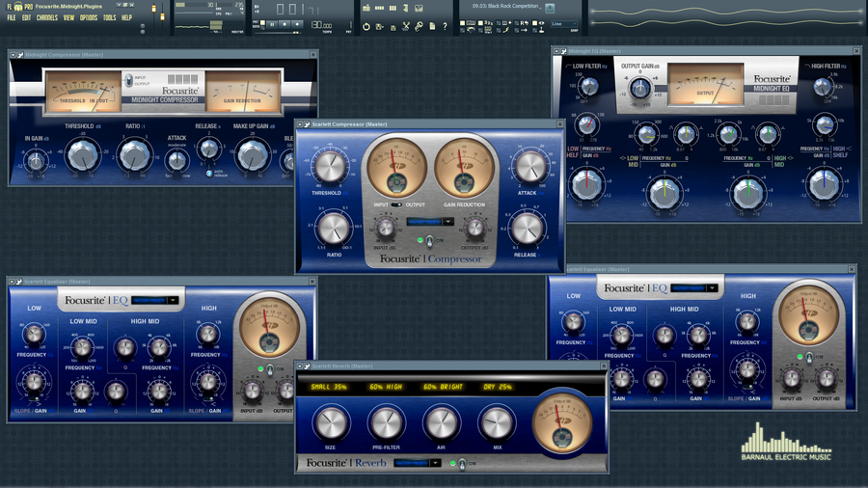Viewport: 868px width, 488px height.
Task: Open the CHANNELS menu
Action: 47,17
